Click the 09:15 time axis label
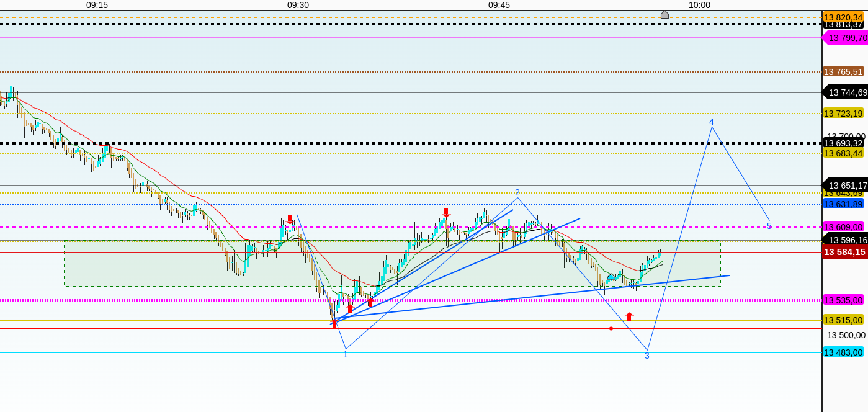This screenshot has height=412, width=868. (x=97, y=5)
